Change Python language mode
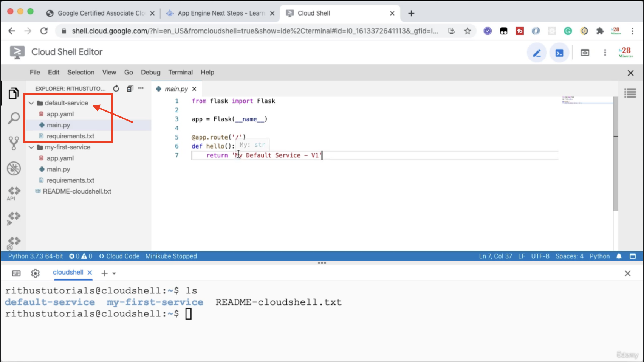Viewport: 644px width, 363px height. [599, 256]
